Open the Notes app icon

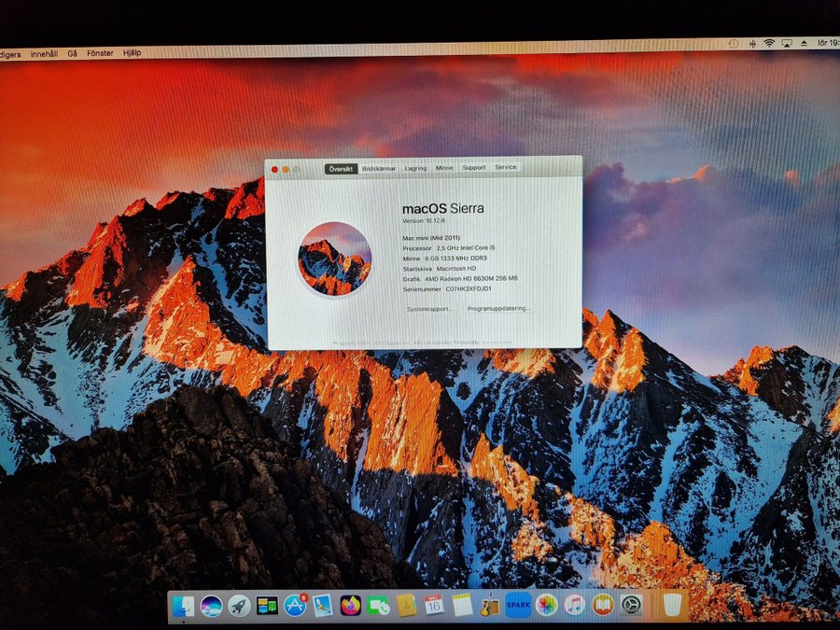(x=462, y=605)
